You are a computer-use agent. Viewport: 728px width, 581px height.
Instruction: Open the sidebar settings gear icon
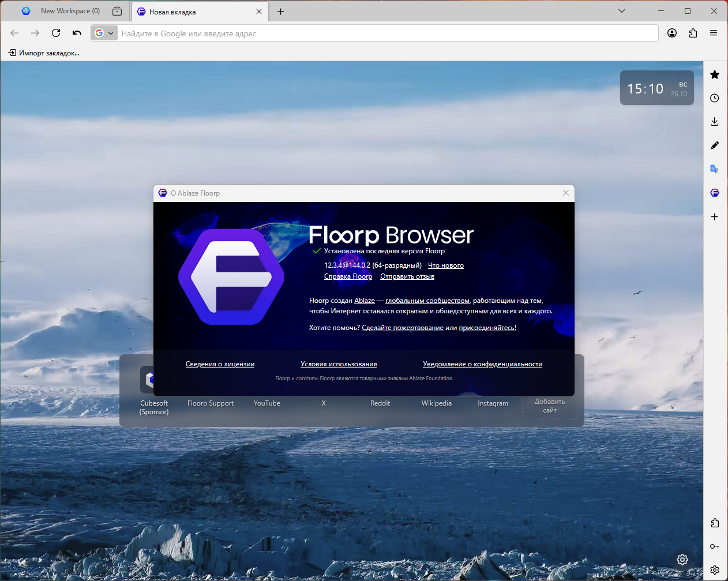coord(715,570)
